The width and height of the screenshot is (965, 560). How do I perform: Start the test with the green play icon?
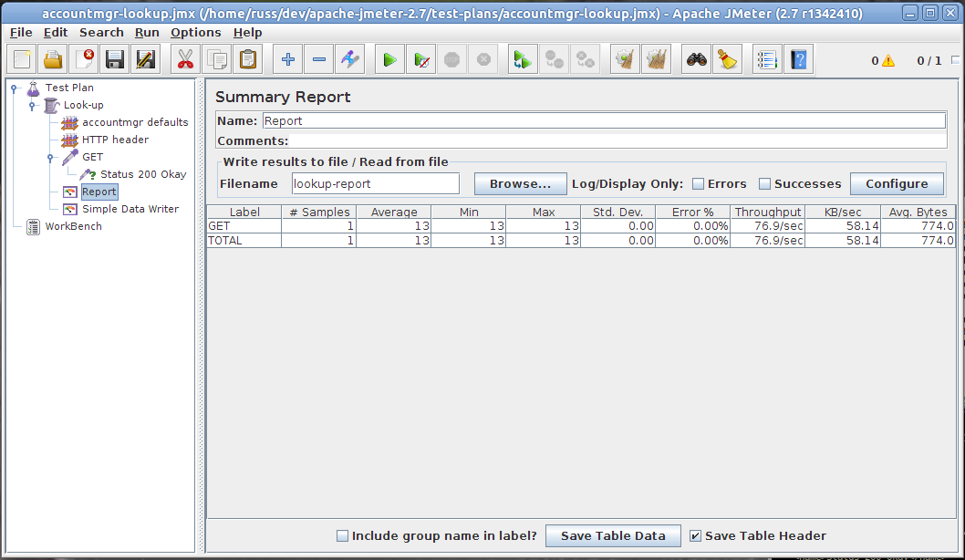pos(390,59)
